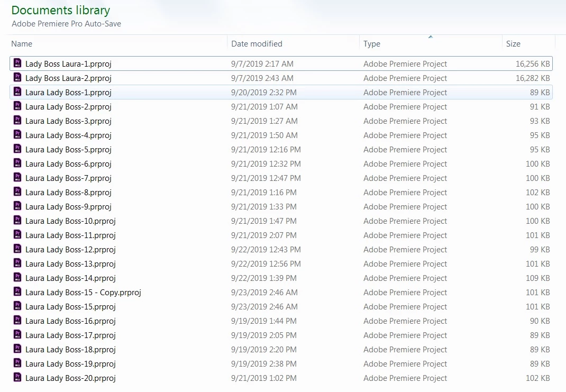Click the size value 99 KB
This screenshot has width=566, height=392.
click(540, 249)
